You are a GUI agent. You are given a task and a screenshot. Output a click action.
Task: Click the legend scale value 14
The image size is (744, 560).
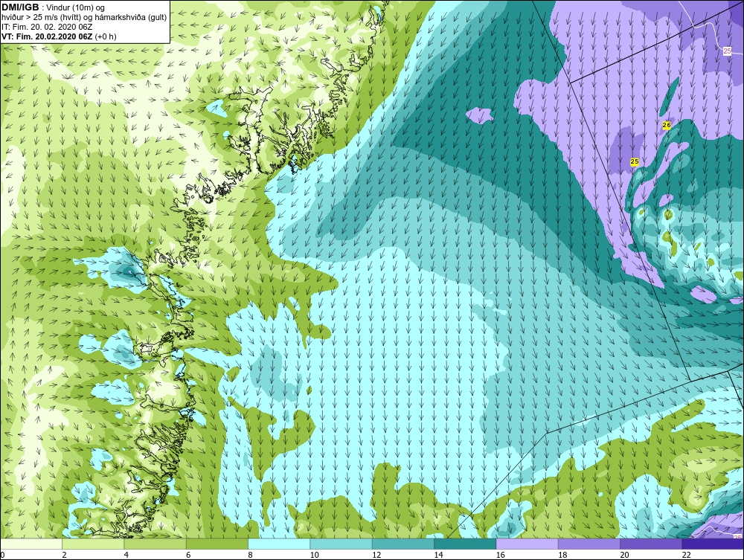click(x=438, y=555)
